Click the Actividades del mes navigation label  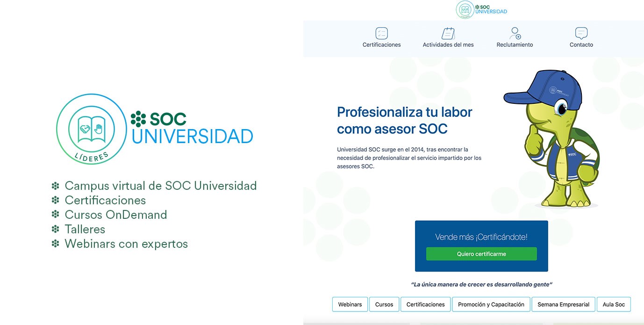coord(448,45)
